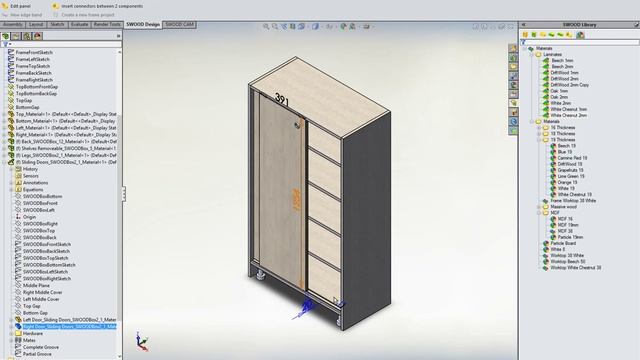Collapse the SWOOD Library pane chevron

(x=523, y=24)
